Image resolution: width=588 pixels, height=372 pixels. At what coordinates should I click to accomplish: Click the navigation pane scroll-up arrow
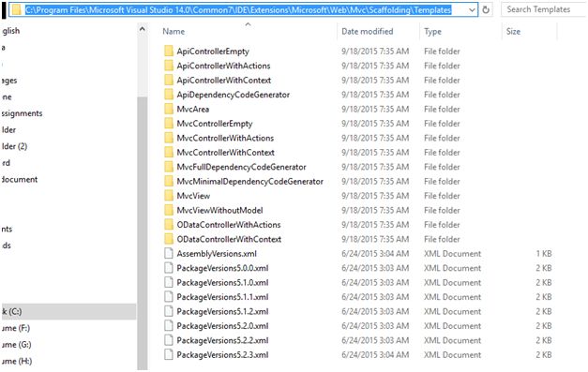tap(143, 29)
